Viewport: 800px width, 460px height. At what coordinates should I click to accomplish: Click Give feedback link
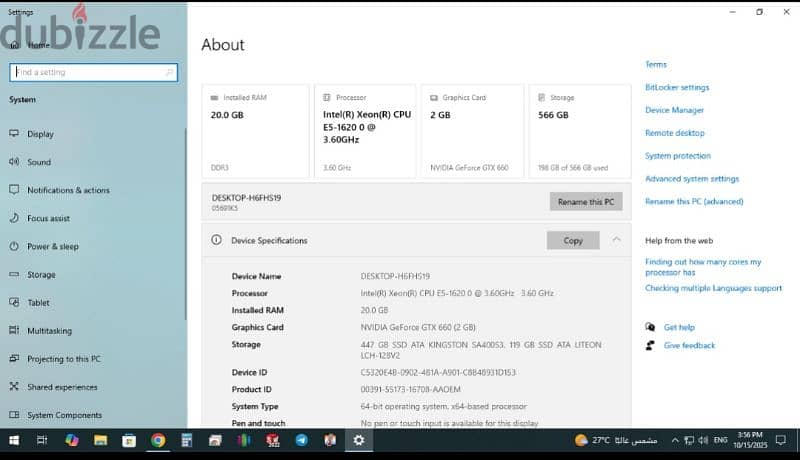[x=689, y=345]
